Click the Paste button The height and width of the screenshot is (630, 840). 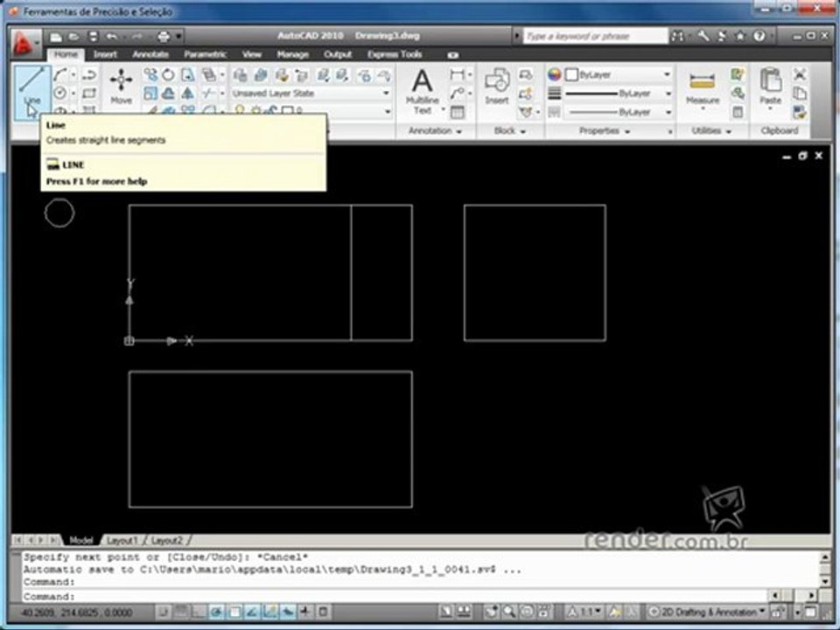770,87
